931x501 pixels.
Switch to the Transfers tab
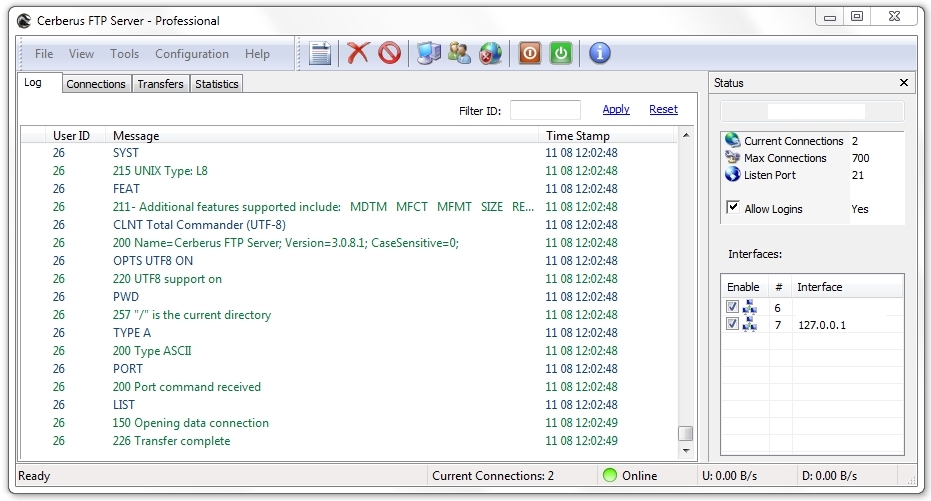(x=160, y=84)
